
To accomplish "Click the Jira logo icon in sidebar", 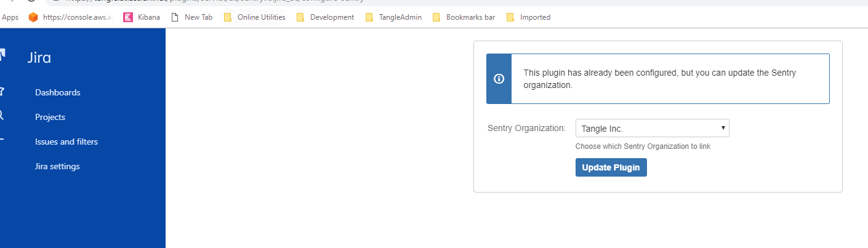I will coord(2,55).
